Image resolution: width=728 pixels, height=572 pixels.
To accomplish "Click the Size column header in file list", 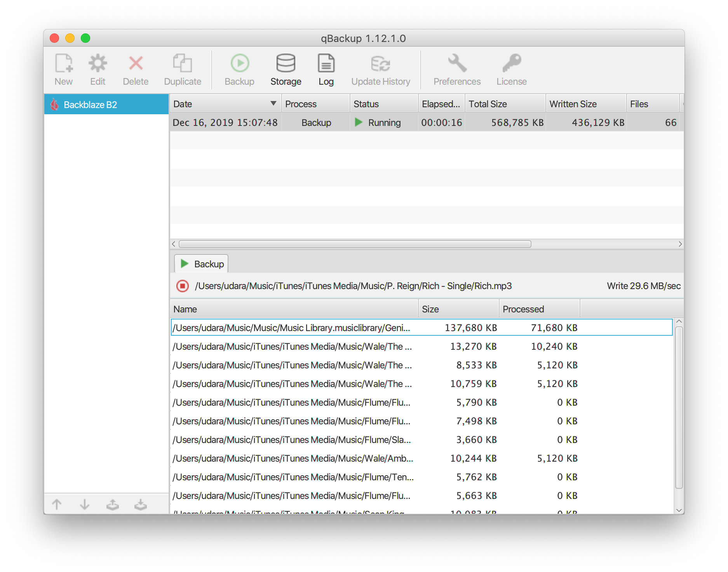I will tap(459, 309).
